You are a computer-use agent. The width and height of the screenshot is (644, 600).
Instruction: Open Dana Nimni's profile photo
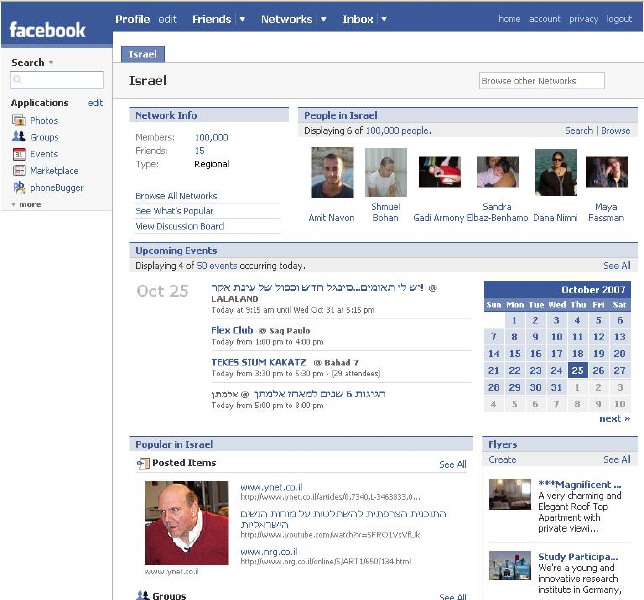click(x=556, y=172)
